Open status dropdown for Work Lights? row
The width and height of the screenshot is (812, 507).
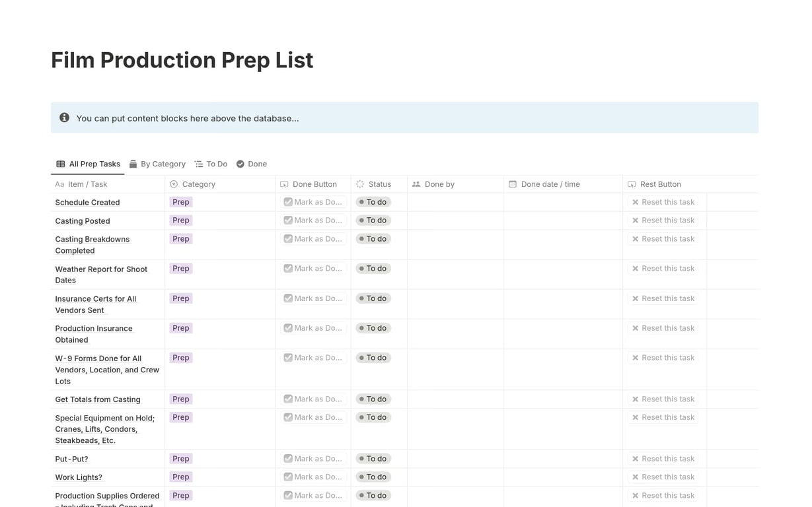click(373, 477)
